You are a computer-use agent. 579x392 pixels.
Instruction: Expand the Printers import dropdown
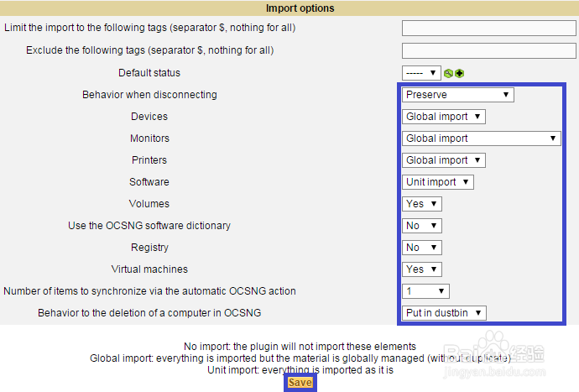click(x=443, y=160)
